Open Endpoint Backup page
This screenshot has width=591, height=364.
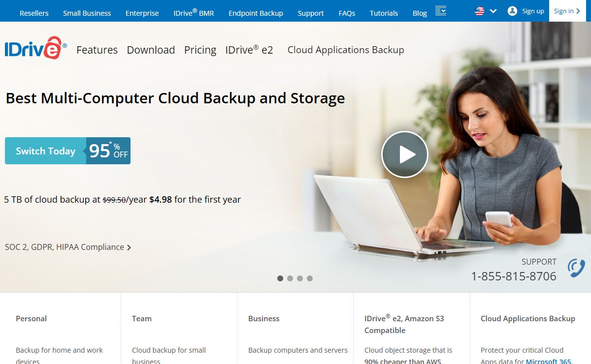click(256, 13)
